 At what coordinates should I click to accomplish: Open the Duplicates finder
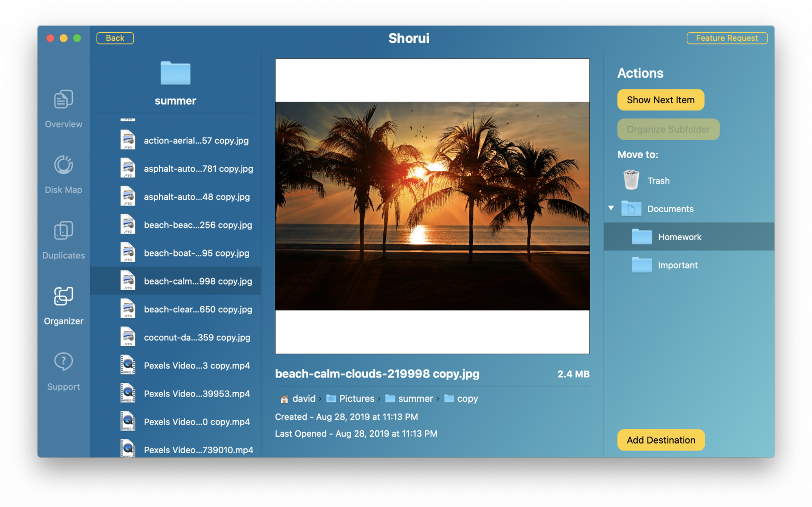pos(63,239)
